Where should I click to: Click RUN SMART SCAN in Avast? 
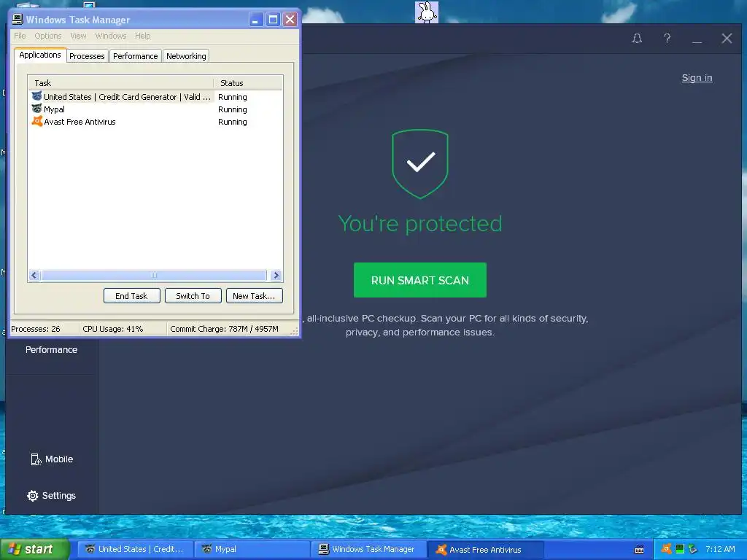point(419,280)
